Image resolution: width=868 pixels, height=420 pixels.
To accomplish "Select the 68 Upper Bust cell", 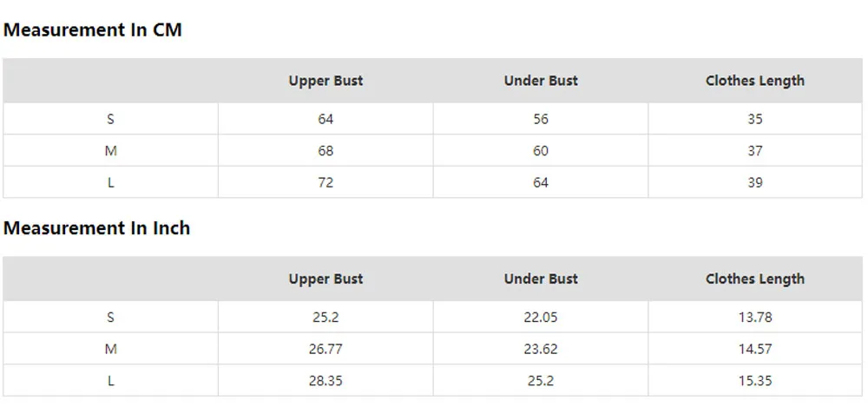I will 325,151.
